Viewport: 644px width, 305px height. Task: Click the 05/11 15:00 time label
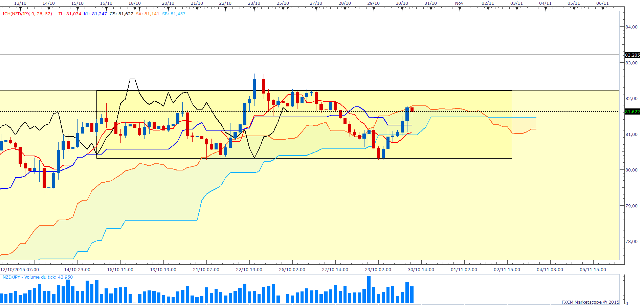click(x=593, y=270)
